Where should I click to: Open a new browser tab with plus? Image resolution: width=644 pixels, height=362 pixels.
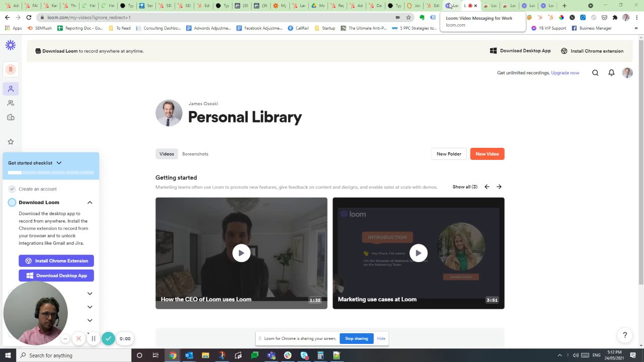pos(565,6)
